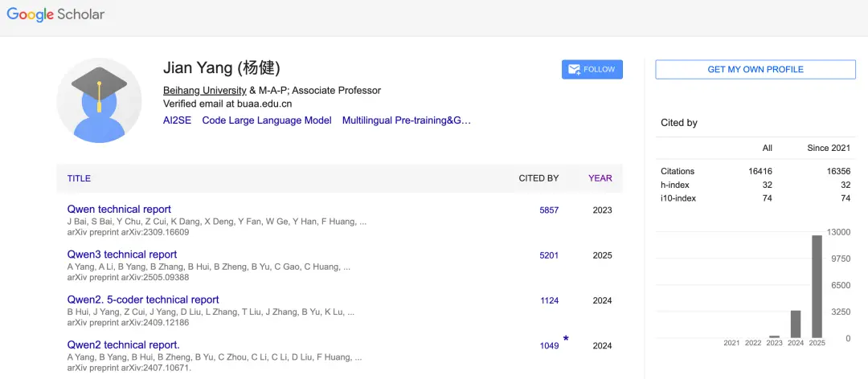View the 5201 citations for Qwen3 report
868x379 pixels.
549,255
